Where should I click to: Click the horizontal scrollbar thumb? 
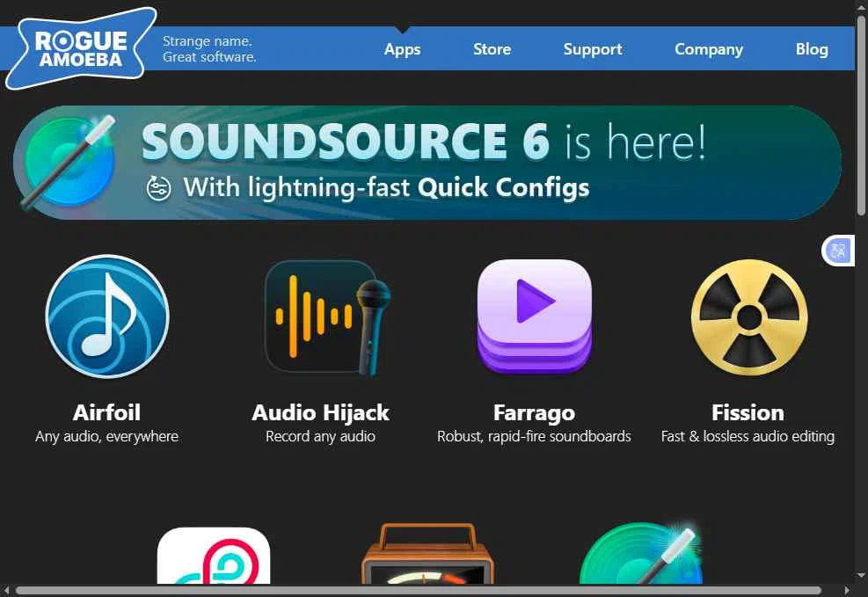(x=418, y=590)
